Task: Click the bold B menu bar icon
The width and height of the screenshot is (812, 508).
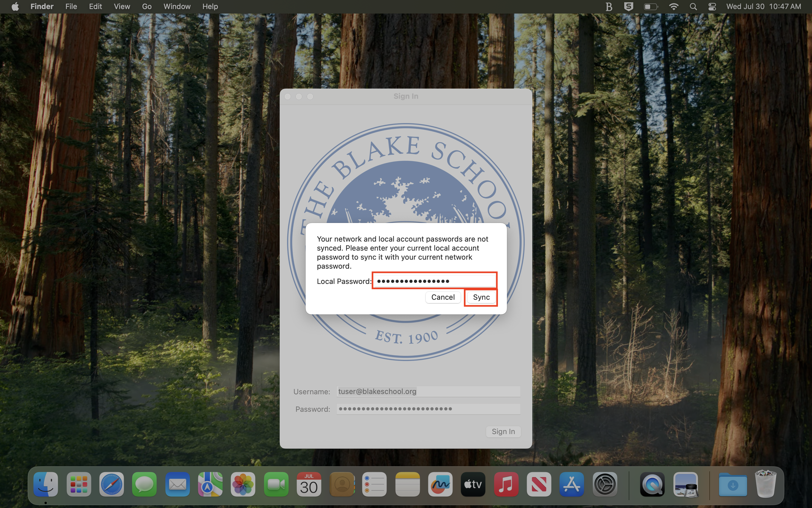Action: pyautogui.click(x=609, y=6)
